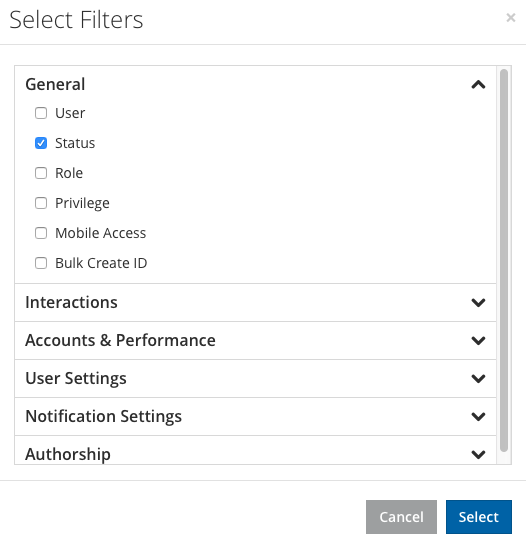
Task: Expand the Notification Settings header
Action: click(255, 416)
